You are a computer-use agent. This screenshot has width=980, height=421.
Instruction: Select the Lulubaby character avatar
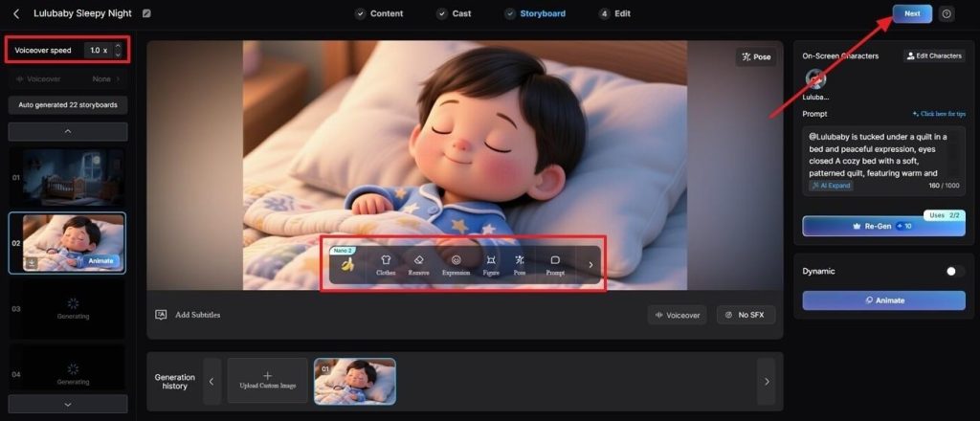click(815, 79)
